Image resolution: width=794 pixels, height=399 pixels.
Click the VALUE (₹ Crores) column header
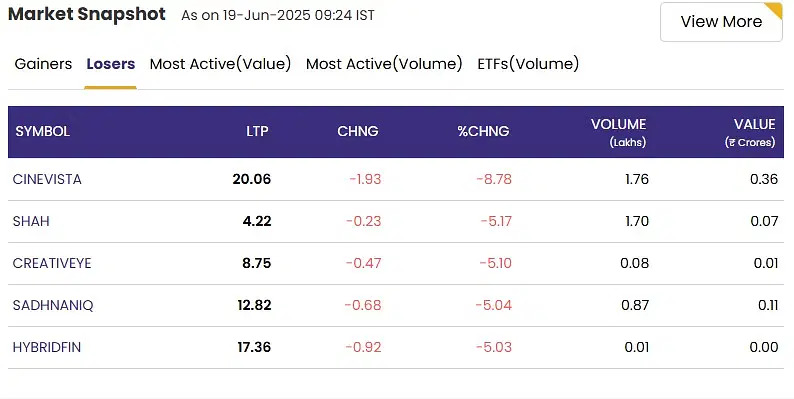[750, 132]
